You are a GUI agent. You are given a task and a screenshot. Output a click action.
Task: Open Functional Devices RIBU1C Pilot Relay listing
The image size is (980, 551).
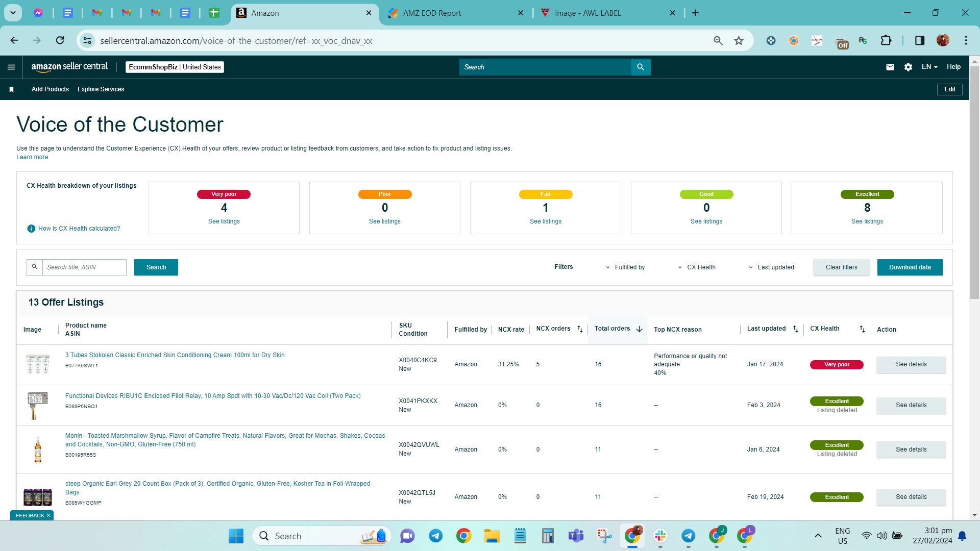tap(213, 396)
